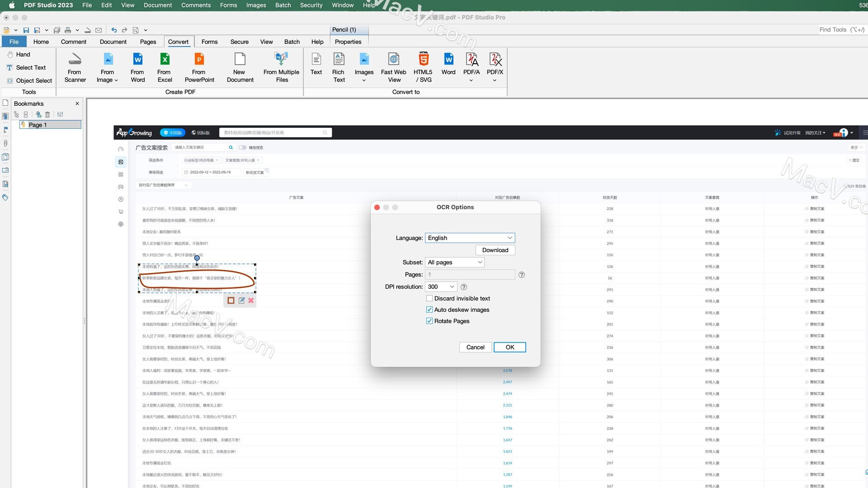Click help icon next to DPI resolution
Screen dimensions: 868x488
click(464, 287)
